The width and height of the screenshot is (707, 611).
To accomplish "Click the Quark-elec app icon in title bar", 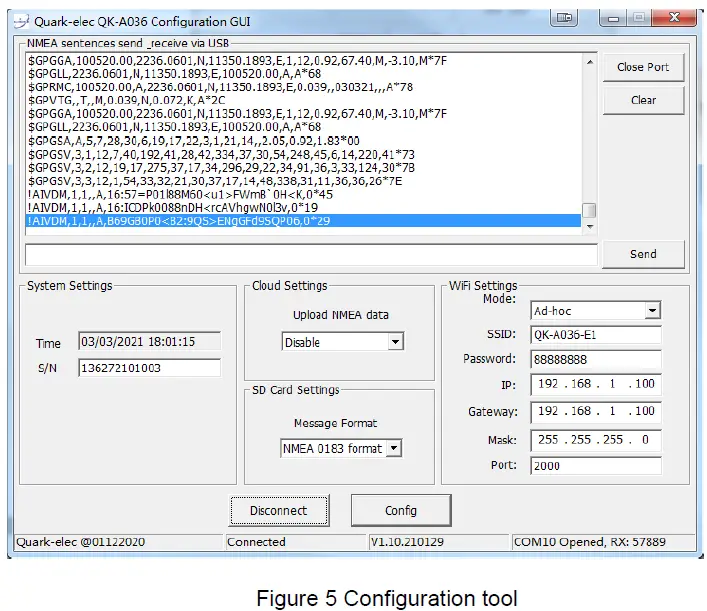I will [22, 21].
